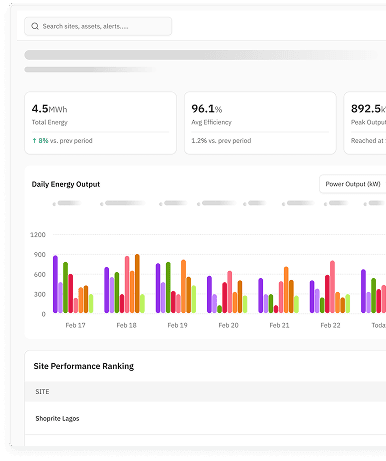Screen dimensions: 386x461
Task: Toggle the fourth legend series dot
Action: 199,204
